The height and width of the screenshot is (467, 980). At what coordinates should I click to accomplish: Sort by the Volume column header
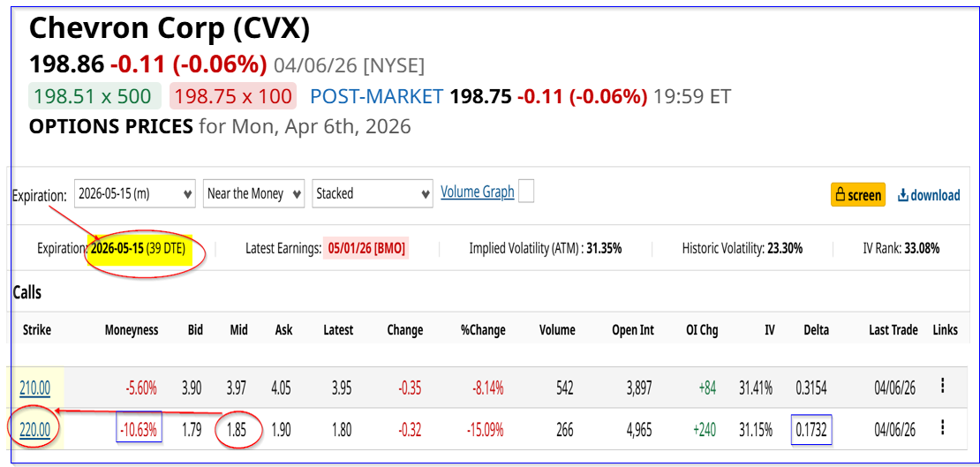pyautogui.click(x=557, y=330)
